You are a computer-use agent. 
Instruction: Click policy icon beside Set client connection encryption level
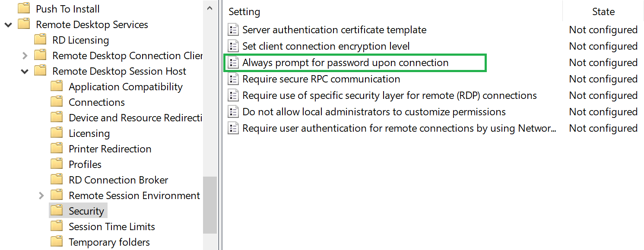(x=233, y=46)
